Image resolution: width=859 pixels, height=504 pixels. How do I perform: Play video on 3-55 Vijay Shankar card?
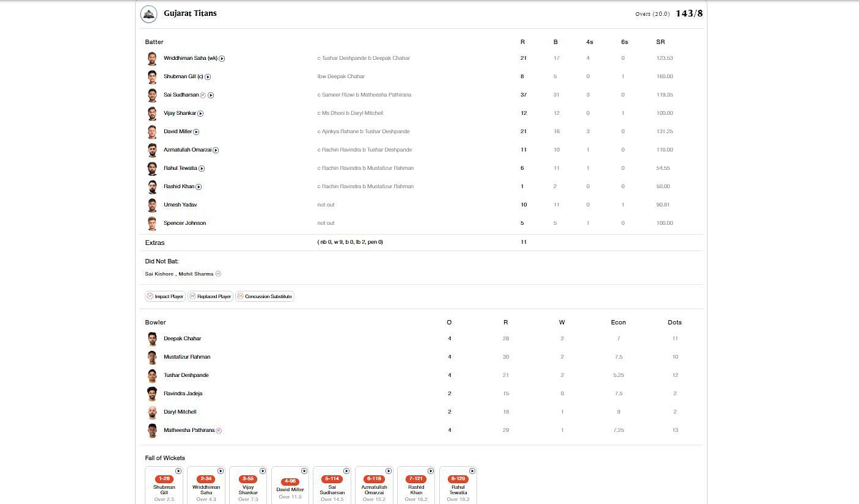pos(262,471)
